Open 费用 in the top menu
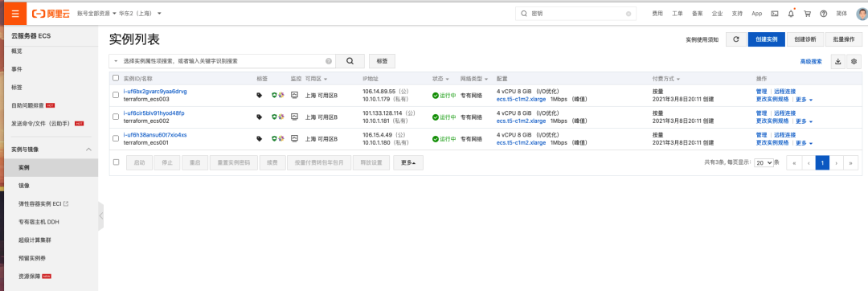Image resolution: width=868 pixels, height=291 pixels. pyautogui.click(x=657, y=14)
